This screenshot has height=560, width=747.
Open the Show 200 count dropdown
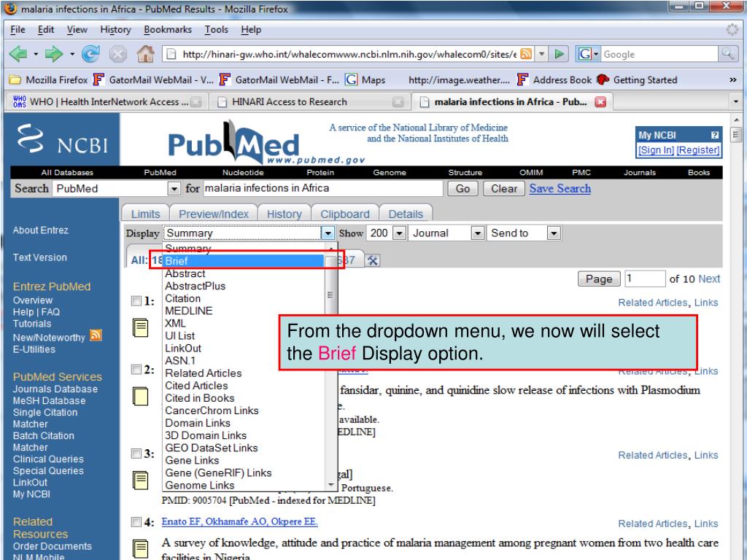(399, 233)
